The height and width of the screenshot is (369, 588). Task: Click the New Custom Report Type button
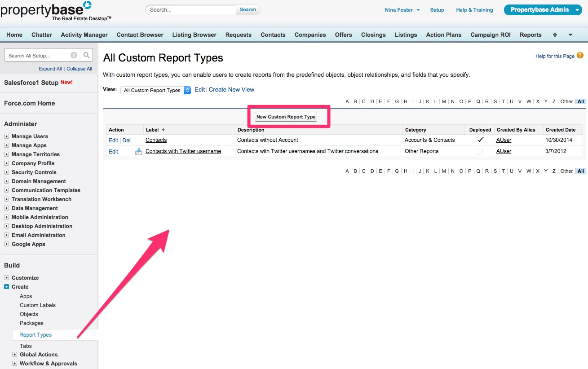[x=286, y=116]
